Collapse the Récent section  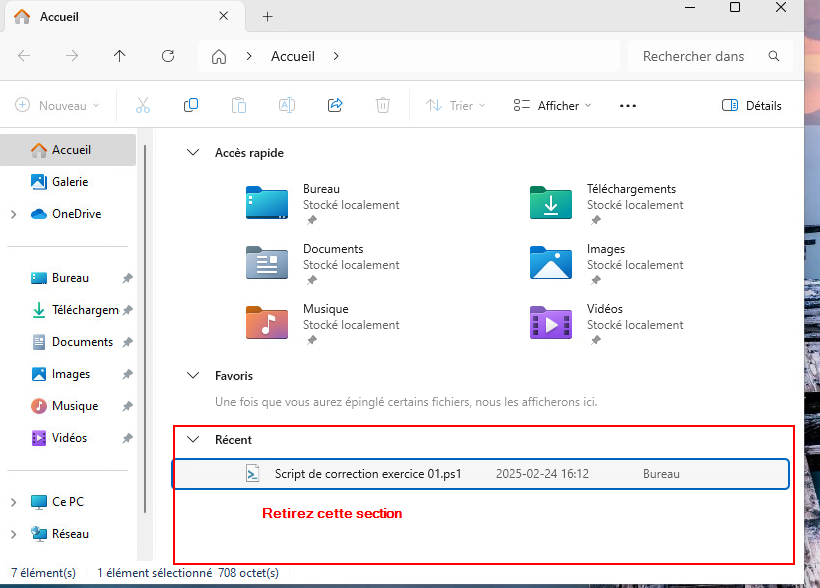pyautogui.click(x=193, y=439)
